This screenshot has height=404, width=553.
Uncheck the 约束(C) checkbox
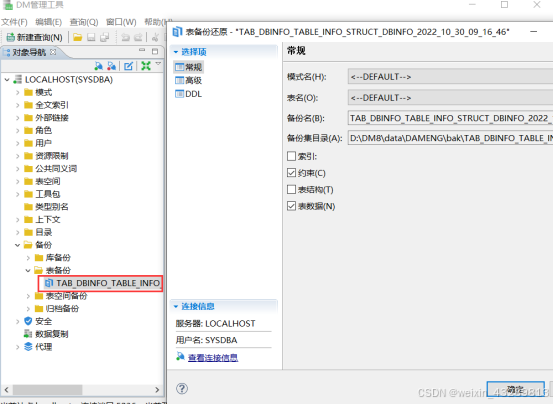tap(291, 173)
